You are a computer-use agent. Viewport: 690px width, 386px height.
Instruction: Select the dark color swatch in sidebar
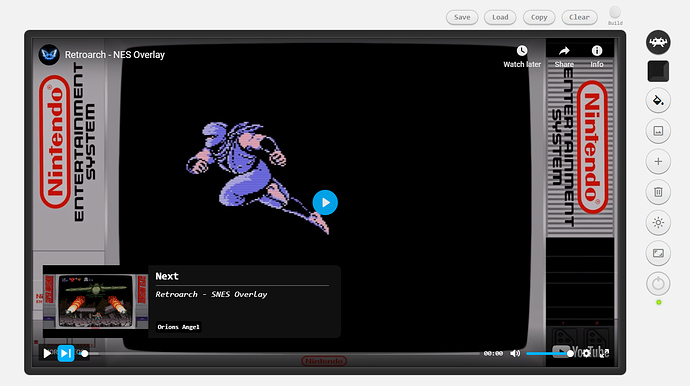[x=658, y=71]
